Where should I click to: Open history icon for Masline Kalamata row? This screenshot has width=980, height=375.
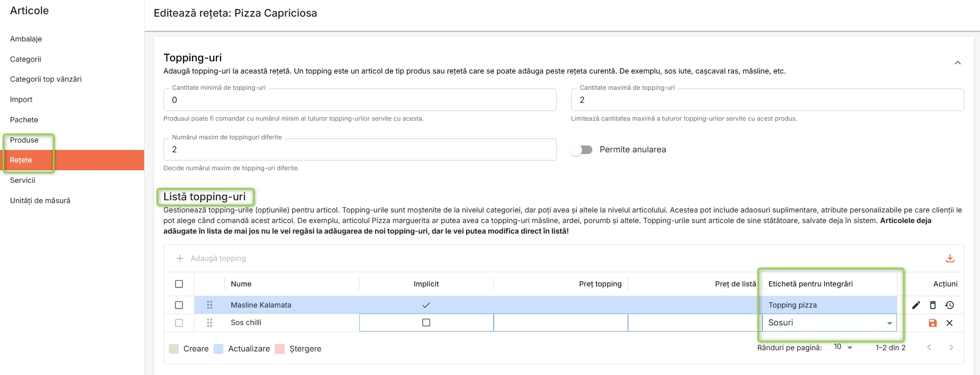click(x=950, y=305)
